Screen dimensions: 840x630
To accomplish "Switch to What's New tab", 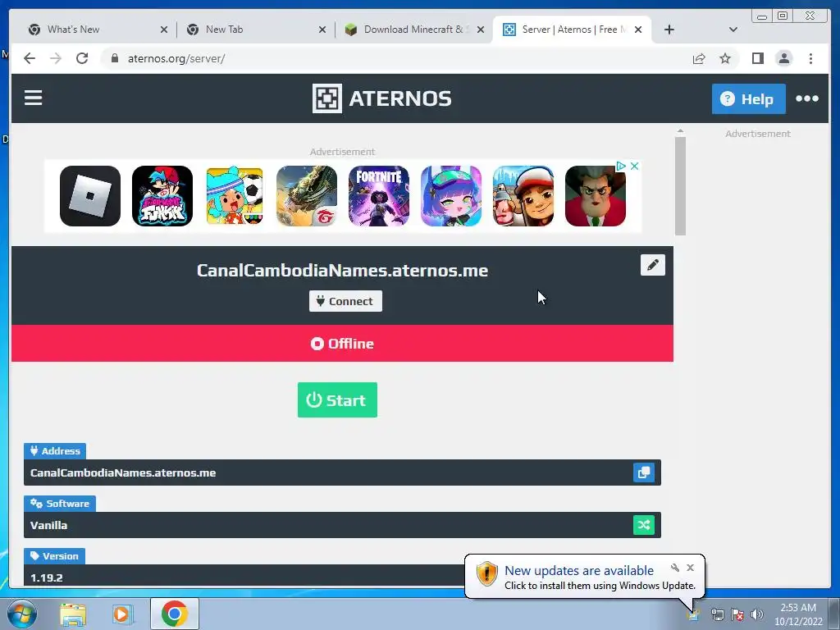I will pos(97,30).
